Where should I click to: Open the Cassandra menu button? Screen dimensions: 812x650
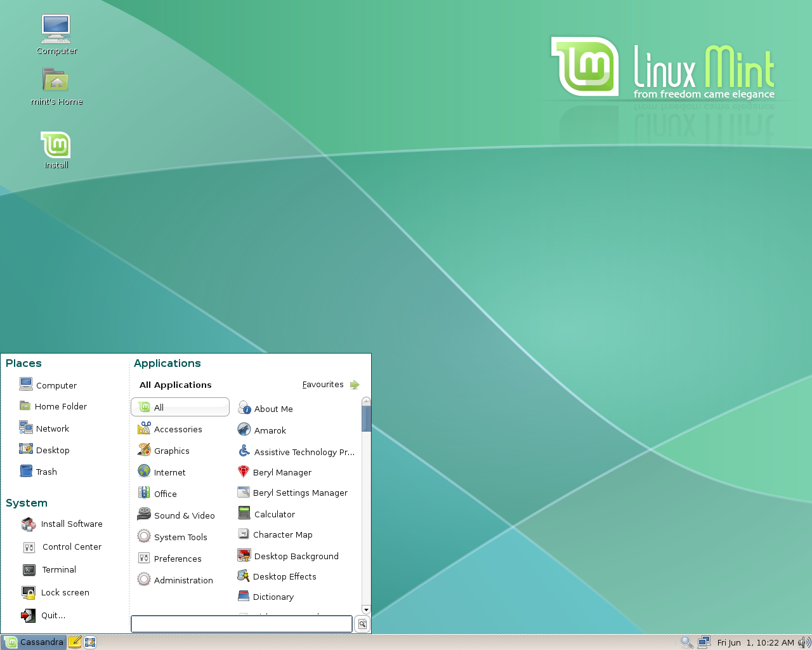[34, 642]
